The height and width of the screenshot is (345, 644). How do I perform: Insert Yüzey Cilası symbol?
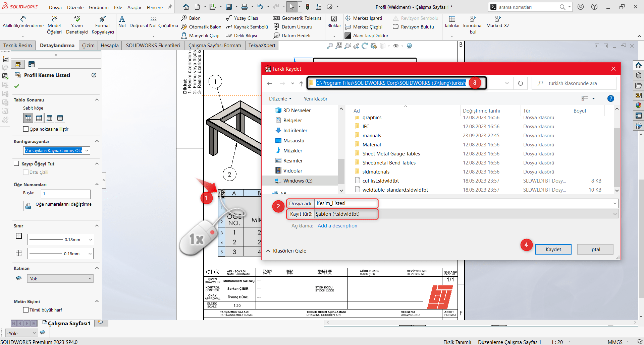pos(242,18)
